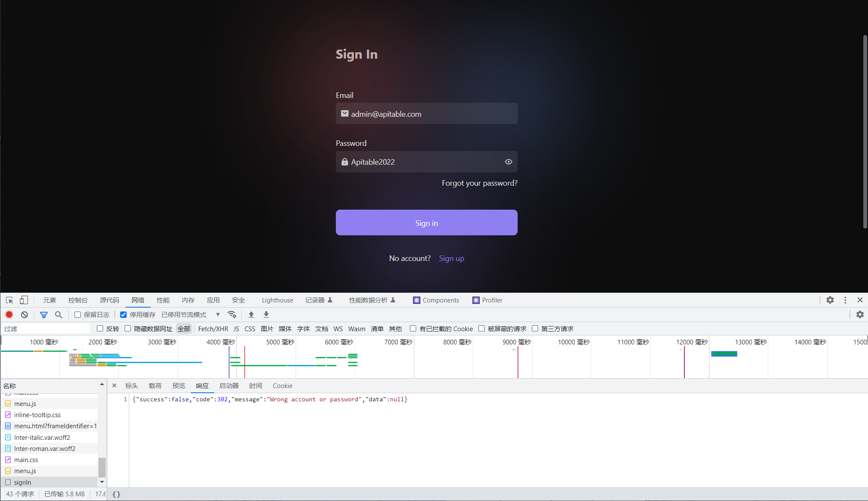868x501 pixels.
Task: Toggle the device toolbar
Action: coord(24,300)
